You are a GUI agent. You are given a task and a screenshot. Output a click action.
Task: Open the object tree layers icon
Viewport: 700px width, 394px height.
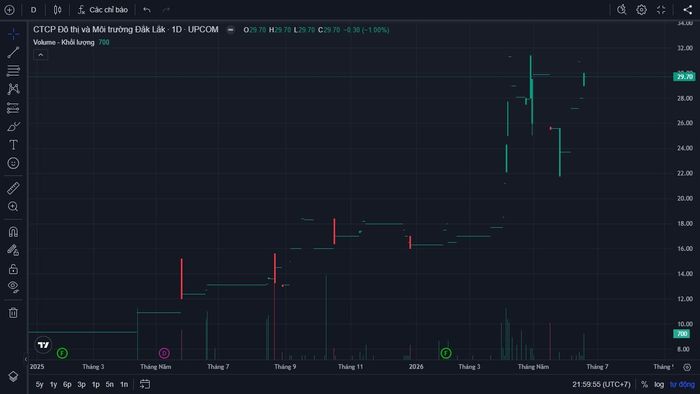13,376
